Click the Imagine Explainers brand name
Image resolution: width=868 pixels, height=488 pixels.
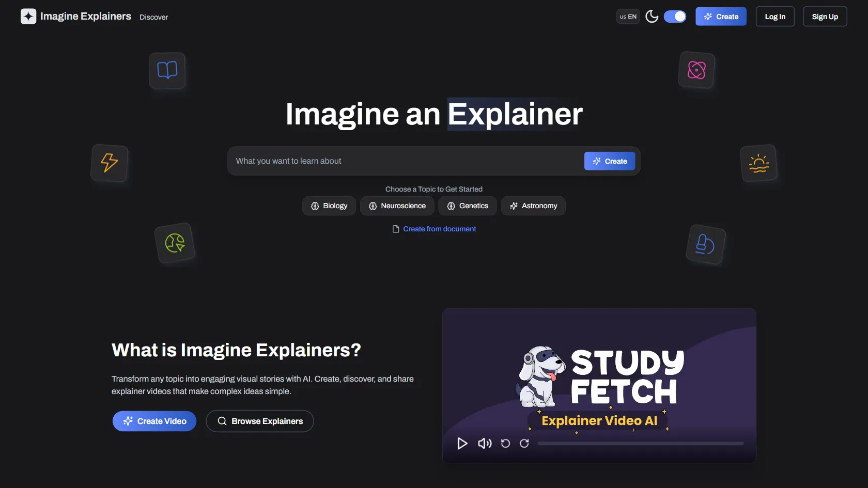click(86, 17)
